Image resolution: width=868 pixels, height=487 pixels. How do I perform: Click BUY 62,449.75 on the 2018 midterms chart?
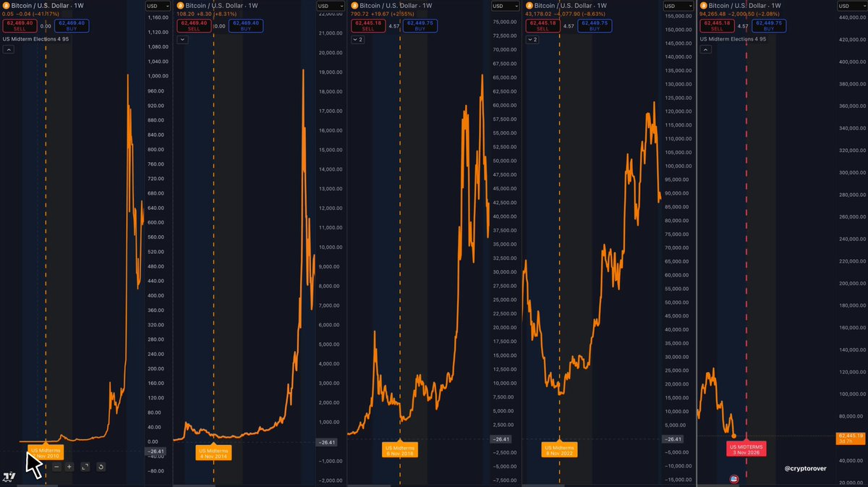pos(421,26)
